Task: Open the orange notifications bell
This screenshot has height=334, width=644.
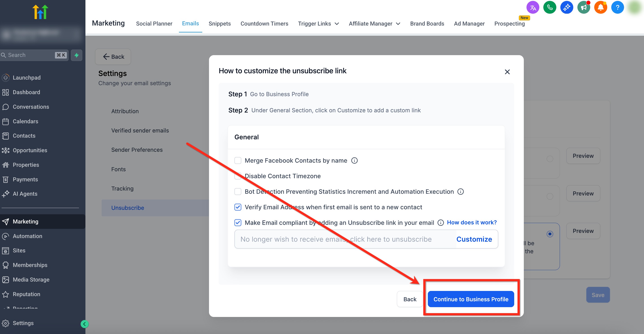Action: point(600,7)
